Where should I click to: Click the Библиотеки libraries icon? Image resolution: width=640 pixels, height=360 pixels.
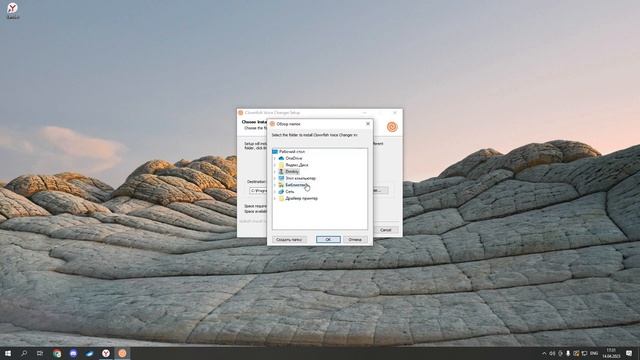pyautogui.click(x=281, y=185)
